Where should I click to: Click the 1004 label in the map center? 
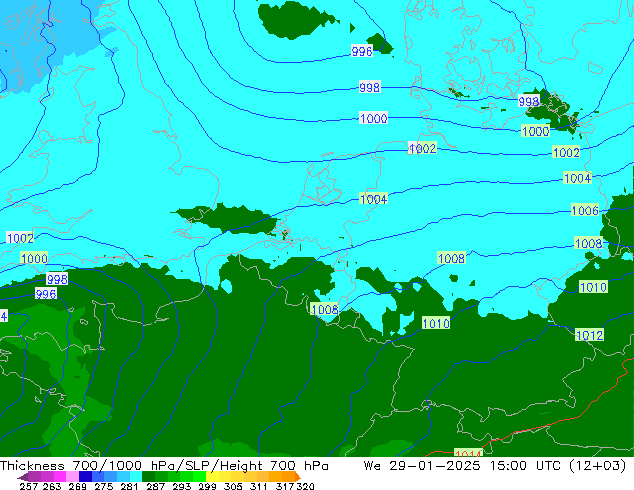coord(374,199)
